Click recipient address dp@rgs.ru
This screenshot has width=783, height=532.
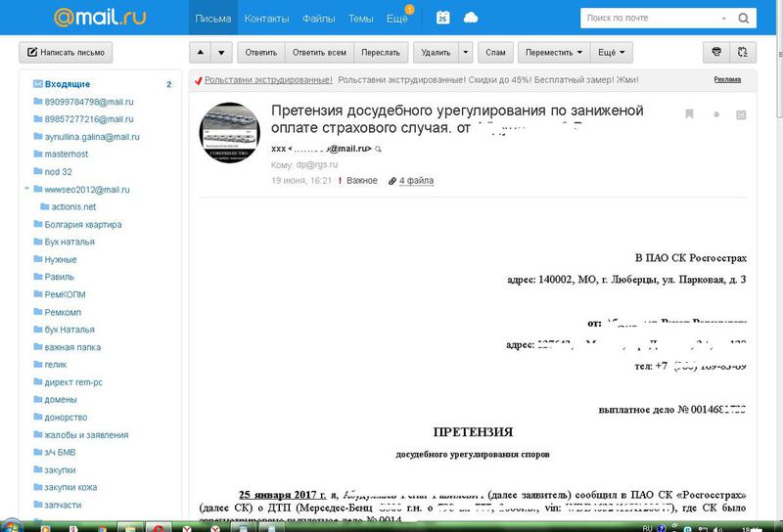pyautogui.click(x=316, y=164)
